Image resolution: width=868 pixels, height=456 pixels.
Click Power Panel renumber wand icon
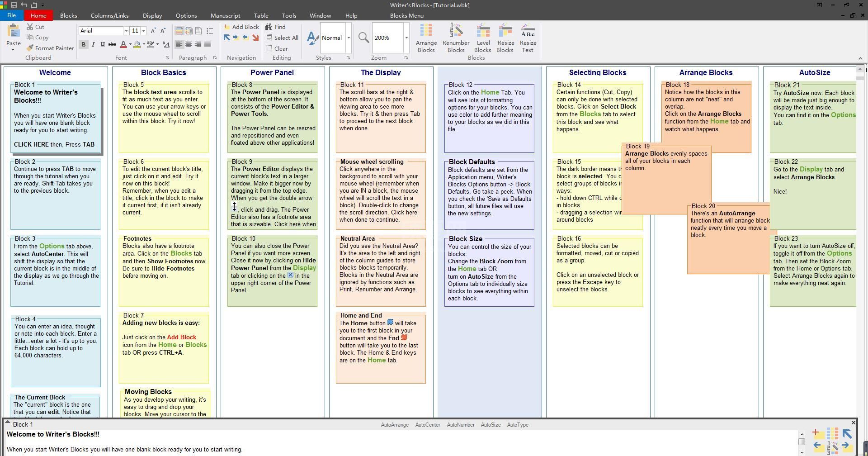833,447
